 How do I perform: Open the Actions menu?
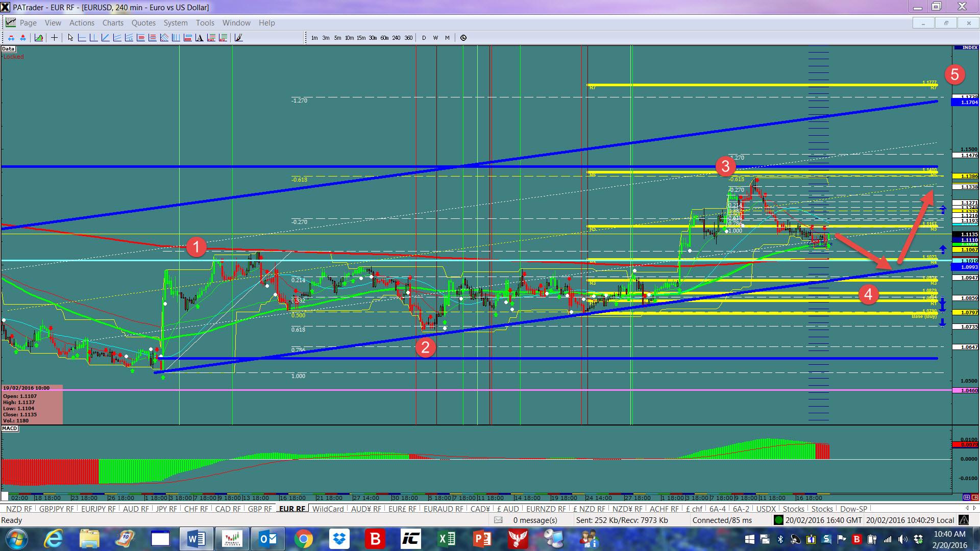(82, 23)
